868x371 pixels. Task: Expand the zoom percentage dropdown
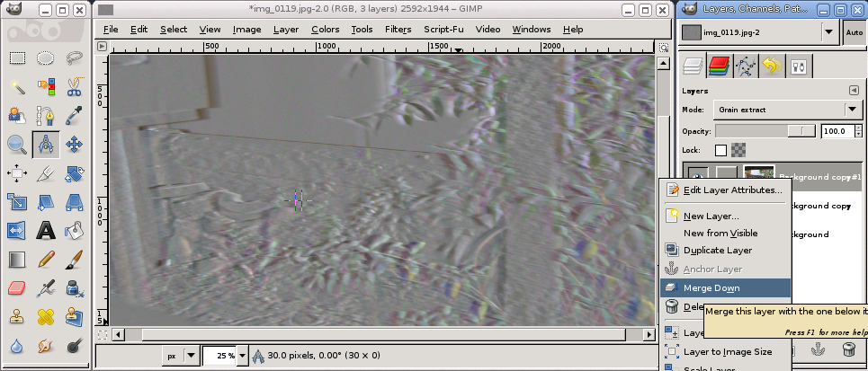pos(242,356)
